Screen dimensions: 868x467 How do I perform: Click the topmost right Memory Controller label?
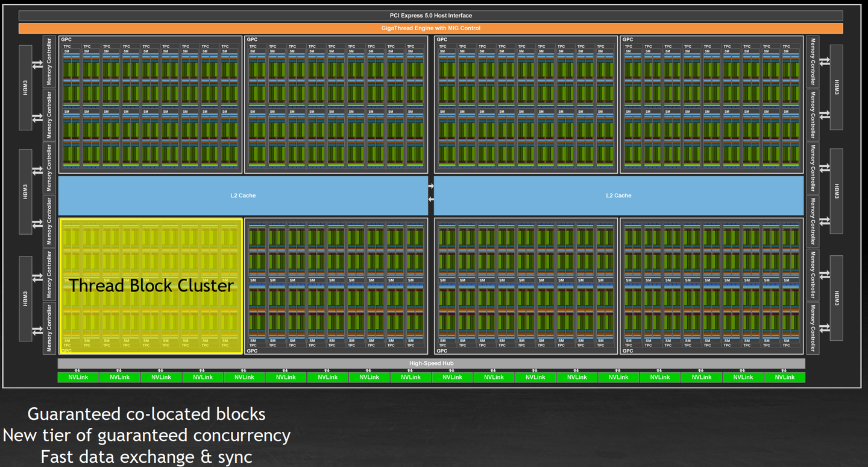coord(813,62)
